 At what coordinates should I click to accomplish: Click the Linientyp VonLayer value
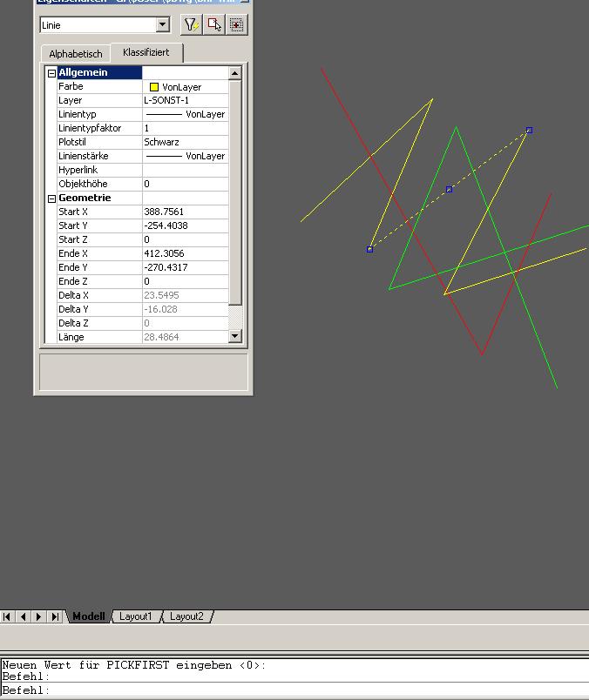(x=185, y=114)
